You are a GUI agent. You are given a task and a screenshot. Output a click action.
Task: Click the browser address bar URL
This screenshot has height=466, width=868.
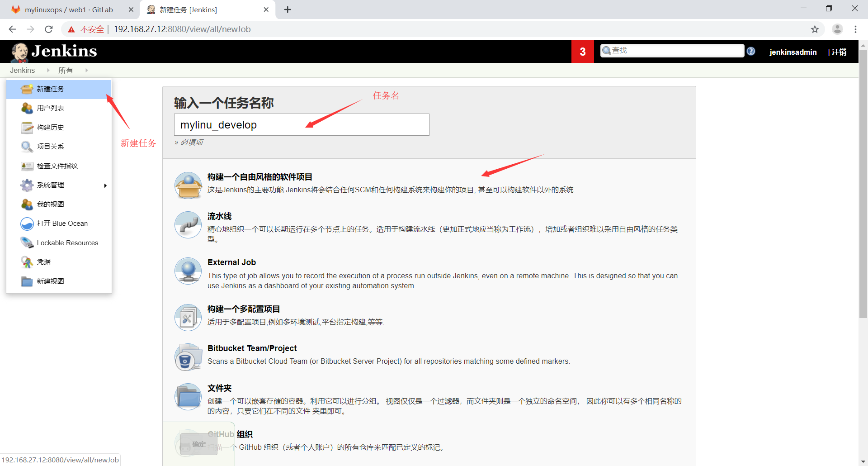182,29
